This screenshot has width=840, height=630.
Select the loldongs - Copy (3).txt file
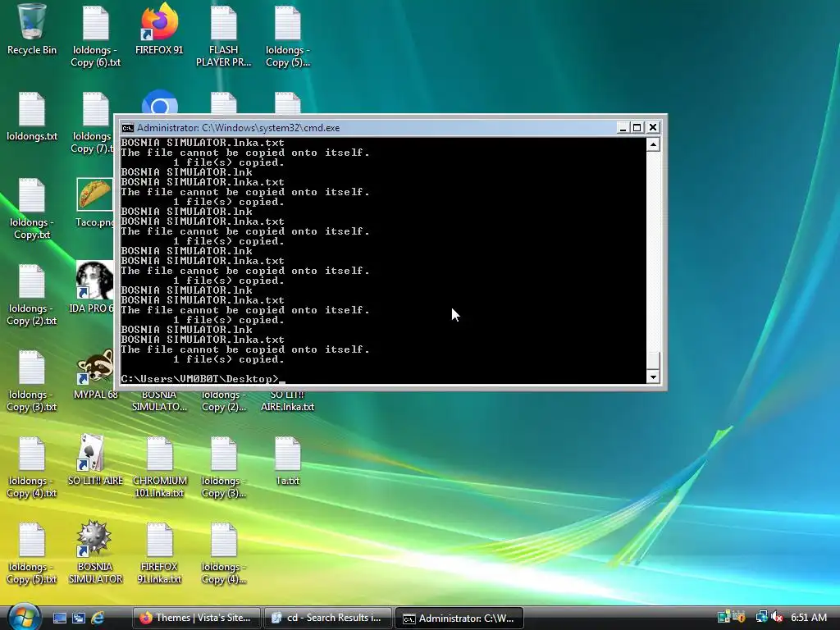[x=32, y=381]
